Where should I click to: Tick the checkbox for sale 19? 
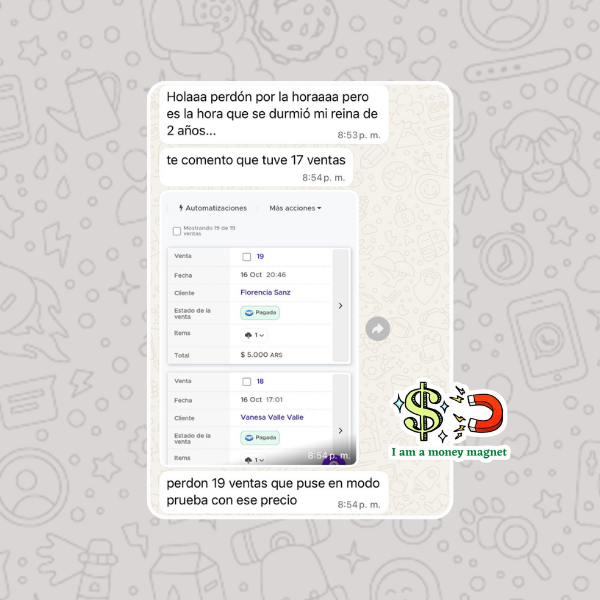point(247,257)
